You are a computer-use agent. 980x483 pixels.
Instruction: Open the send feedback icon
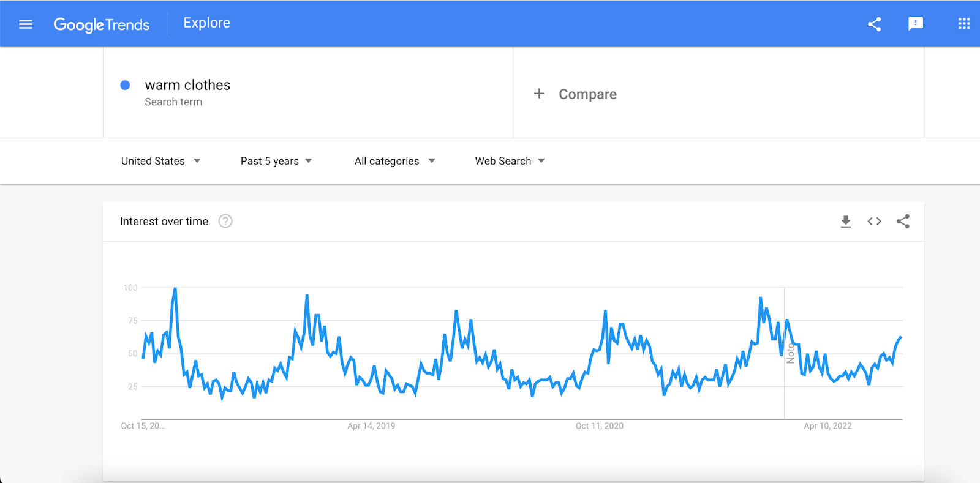pos(915,24)
